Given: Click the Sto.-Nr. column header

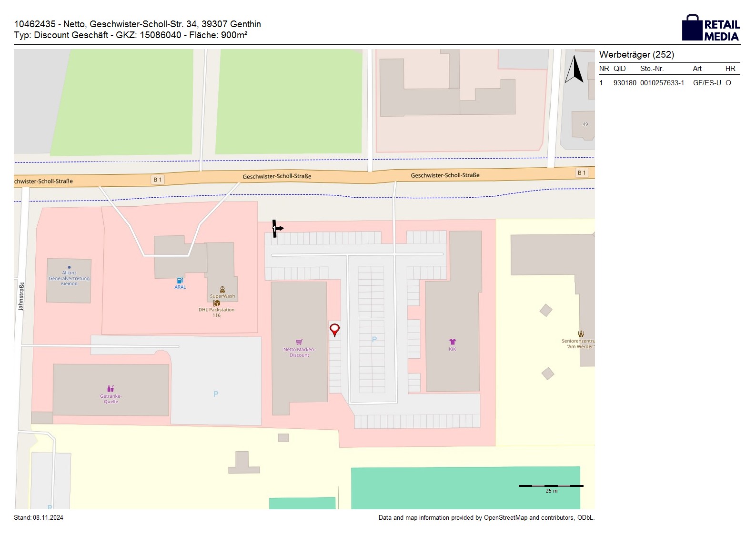Looking at the screenshot, I should click(652, 69).
